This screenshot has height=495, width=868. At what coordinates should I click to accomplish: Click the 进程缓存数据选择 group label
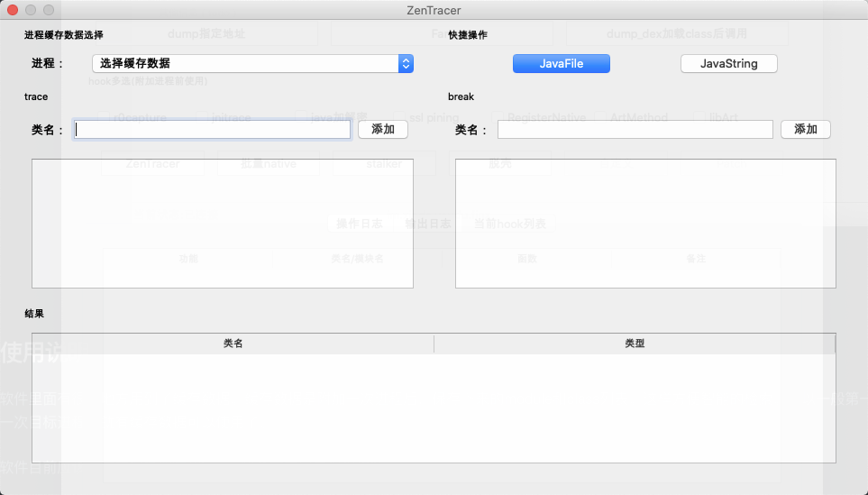tap(64, 35)
